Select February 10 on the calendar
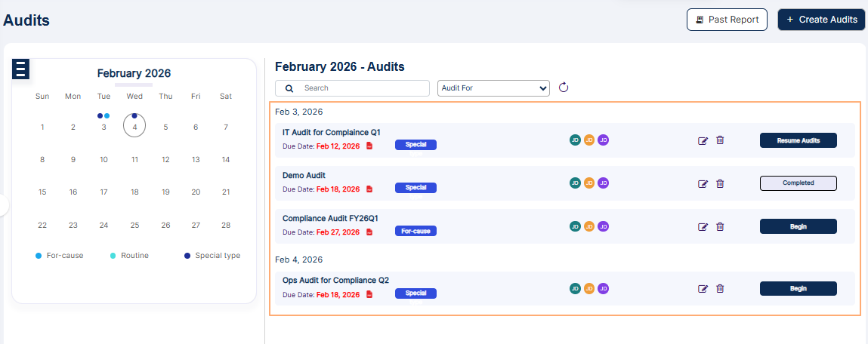868x344 pixels. pyautogui.click(x=103, y=159)
